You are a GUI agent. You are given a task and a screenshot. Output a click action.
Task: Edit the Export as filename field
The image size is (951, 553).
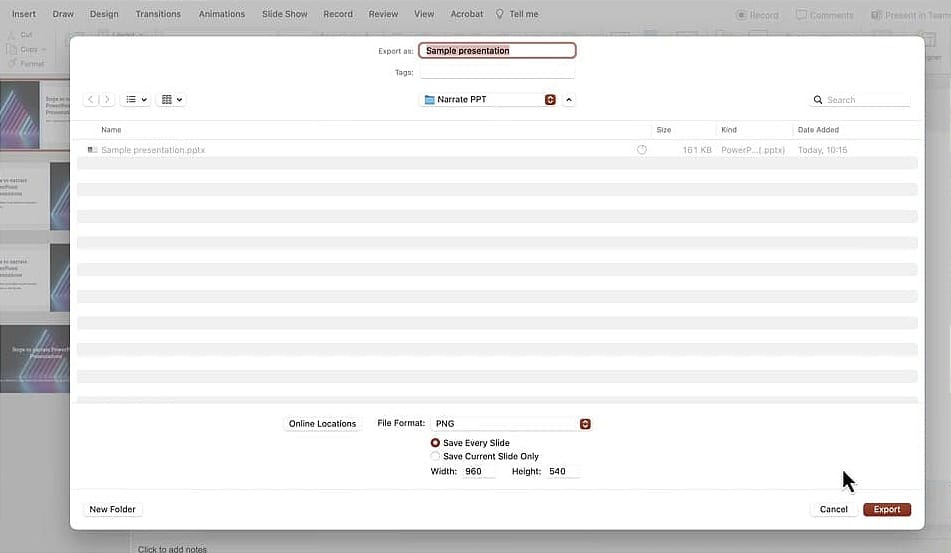pyautogui.click(x=497, y=50)
